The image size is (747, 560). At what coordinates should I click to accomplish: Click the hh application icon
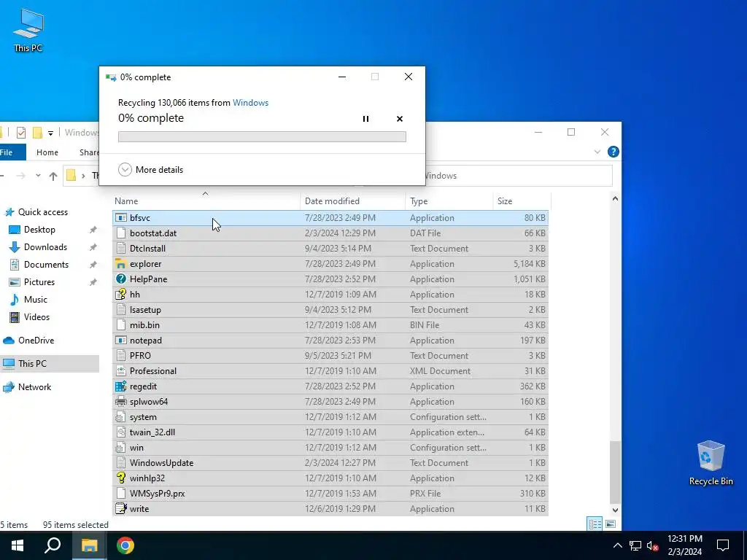[121, 295]
